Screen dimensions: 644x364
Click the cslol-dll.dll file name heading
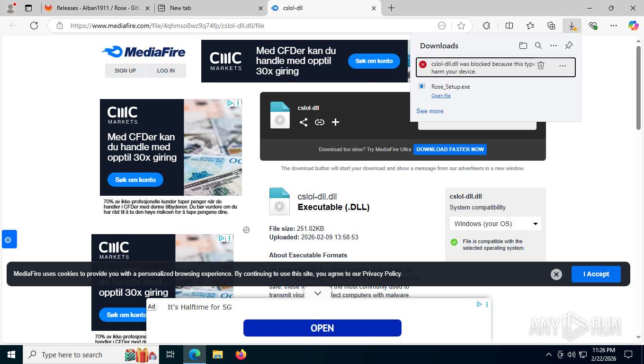point(317,197)
